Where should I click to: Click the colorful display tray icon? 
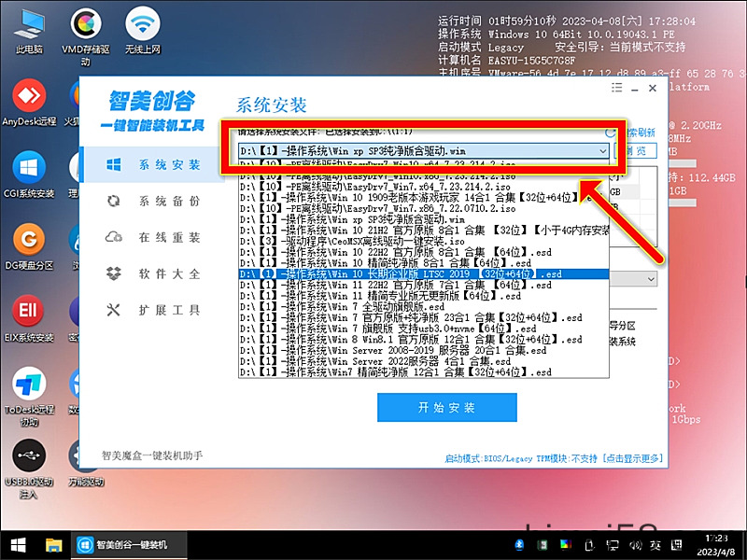click(565, 544)
